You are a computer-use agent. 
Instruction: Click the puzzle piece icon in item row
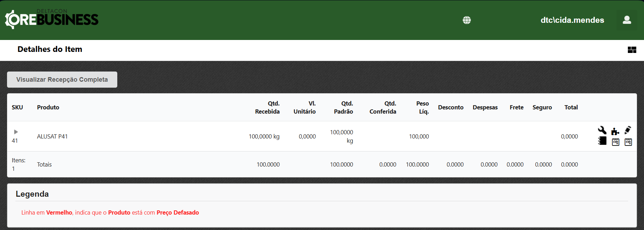(615, 131)
